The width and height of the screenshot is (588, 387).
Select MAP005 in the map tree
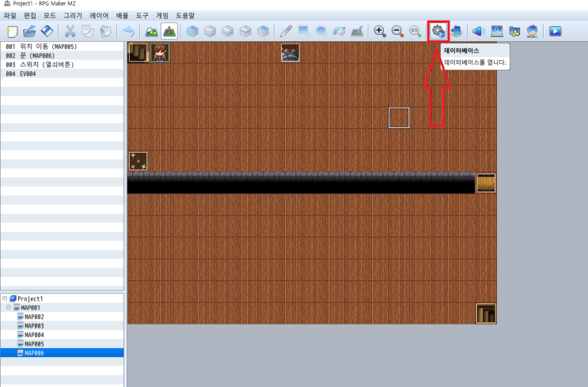[34, 344]
